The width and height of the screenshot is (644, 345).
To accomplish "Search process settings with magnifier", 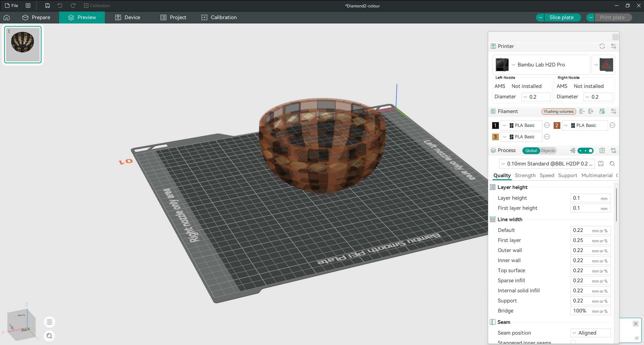I will [x=612, y=164].
